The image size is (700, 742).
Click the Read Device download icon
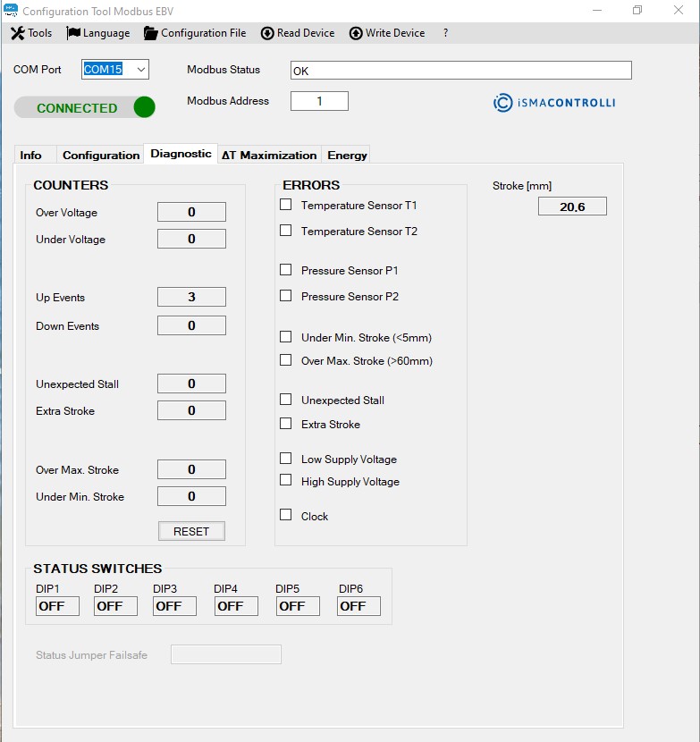tap(267, 33)
